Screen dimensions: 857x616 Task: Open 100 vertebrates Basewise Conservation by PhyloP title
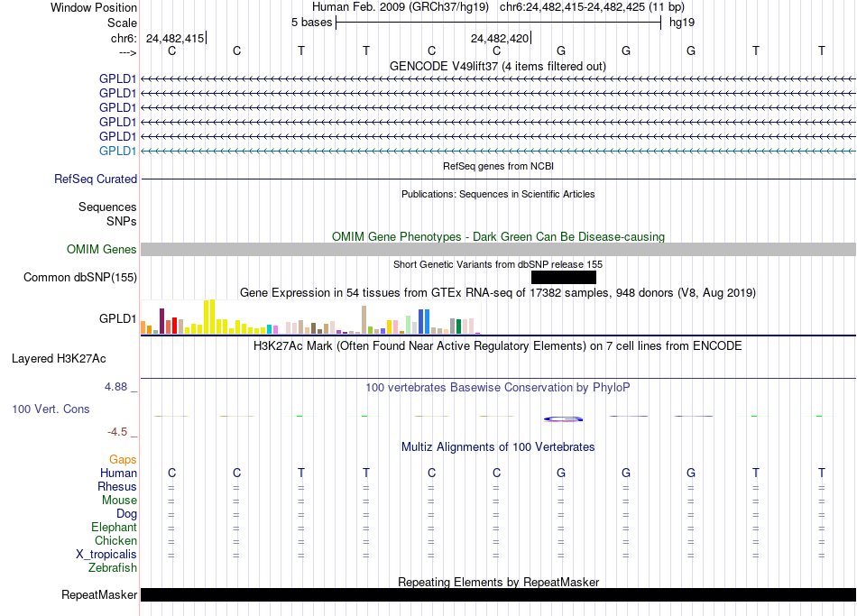[497, 388]
